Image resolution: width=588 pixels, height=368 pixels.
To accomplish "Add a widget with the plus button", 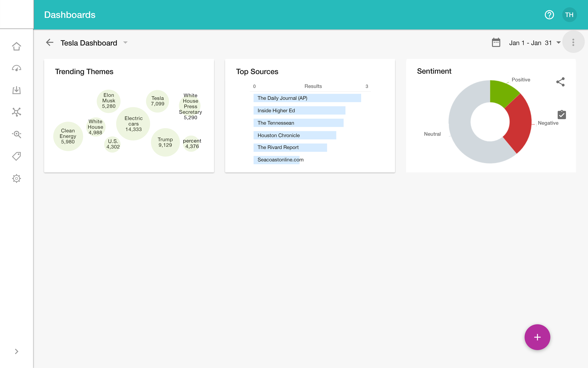I will coord(537,337).
